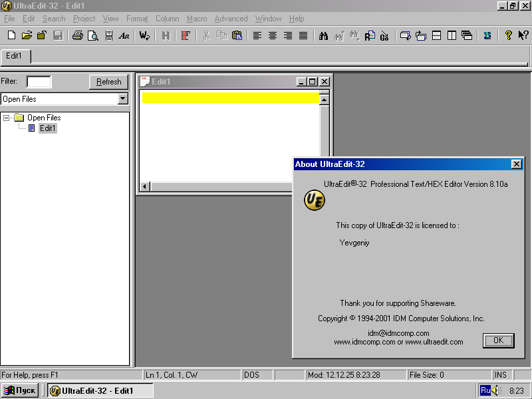Open Print Preview from toolbar
Image resolution: width=532 pixels, height=399 pixels.
pyautogui.click(x=93, y=35)
